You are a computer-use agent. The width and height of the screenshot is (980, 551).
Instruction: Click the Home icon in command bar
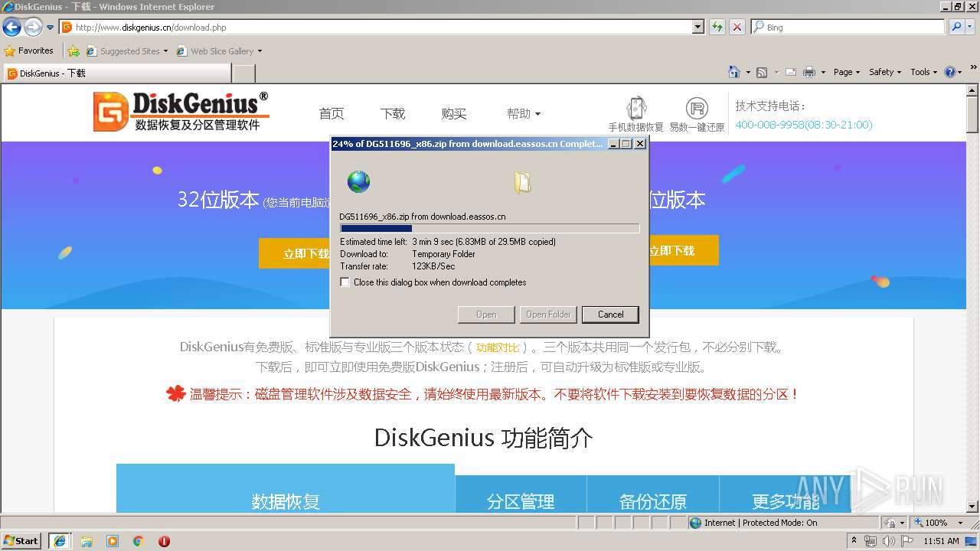pyautogui.click(x=734, y=72)
